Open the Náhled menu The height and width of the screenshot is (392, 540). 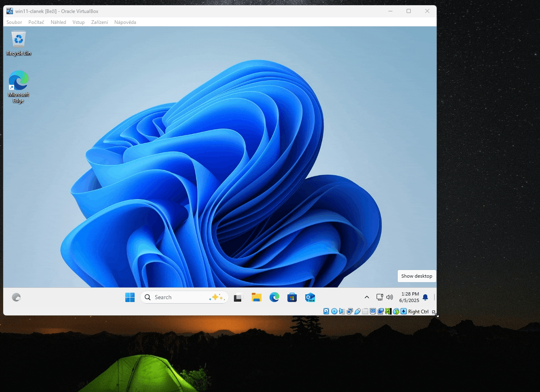(58, 22)
